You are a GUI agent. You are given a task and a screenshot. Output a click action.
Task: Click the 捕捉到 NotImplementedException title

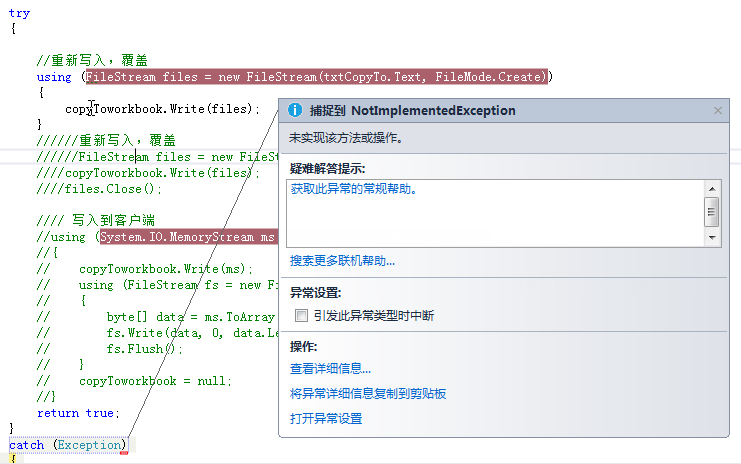pos(413,111)
